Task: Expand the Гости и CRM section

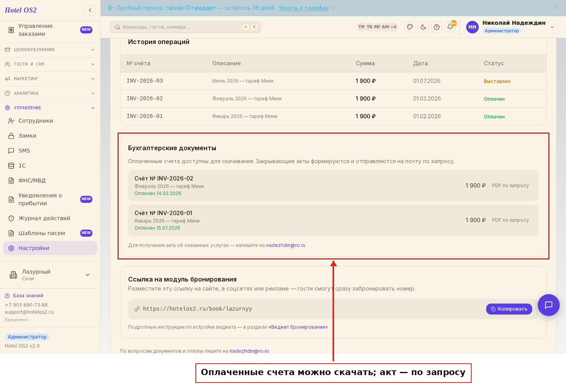Action: (50, 64)
